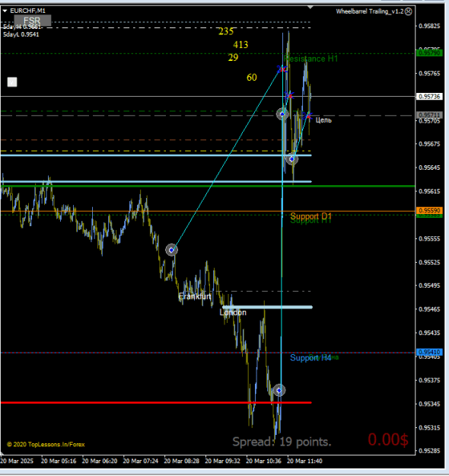Click the 0.95765 price scale value
Screen dimensions: 449x476
(429, 73)
